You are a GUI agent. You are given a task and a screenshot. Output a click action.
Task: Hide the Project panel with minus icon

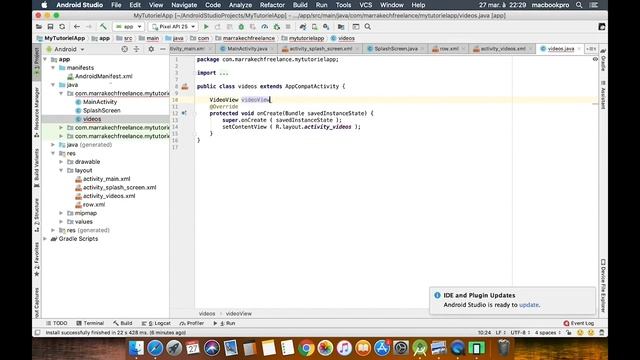(x=162, y=49)
